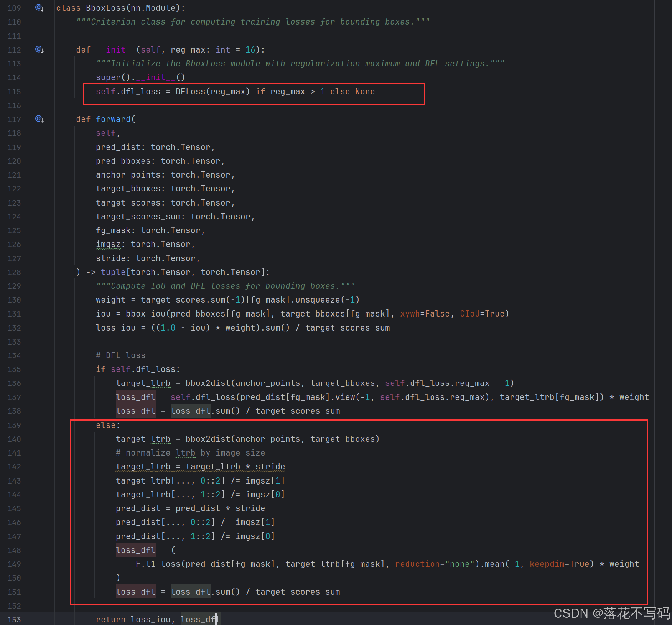672x625 pixels.
Task: Click the gutter marker icon on the forward line
Action: 40,119
